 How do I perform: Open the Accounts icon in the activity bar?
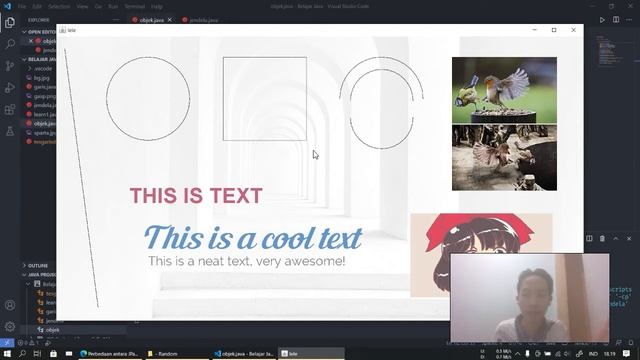(x=10, y=305)
